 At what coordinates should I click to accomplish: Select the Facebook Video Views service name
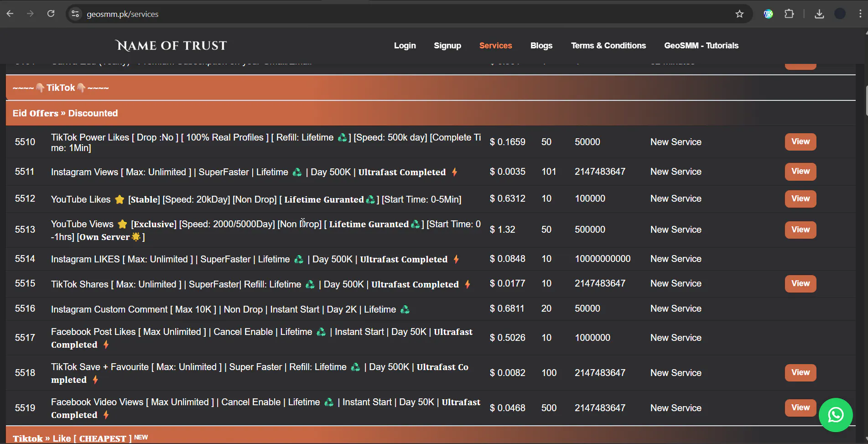(265, 408)
